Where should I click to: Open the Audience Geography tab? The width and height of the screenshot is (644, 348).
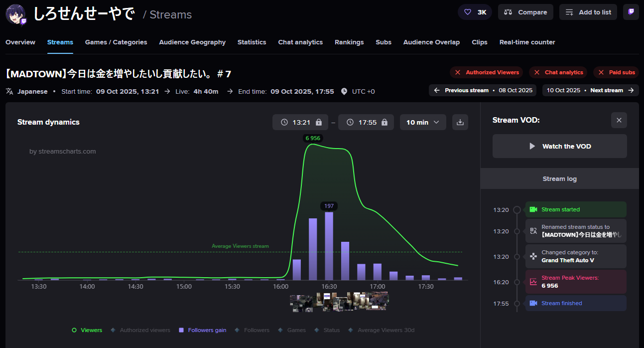(192, 42)
